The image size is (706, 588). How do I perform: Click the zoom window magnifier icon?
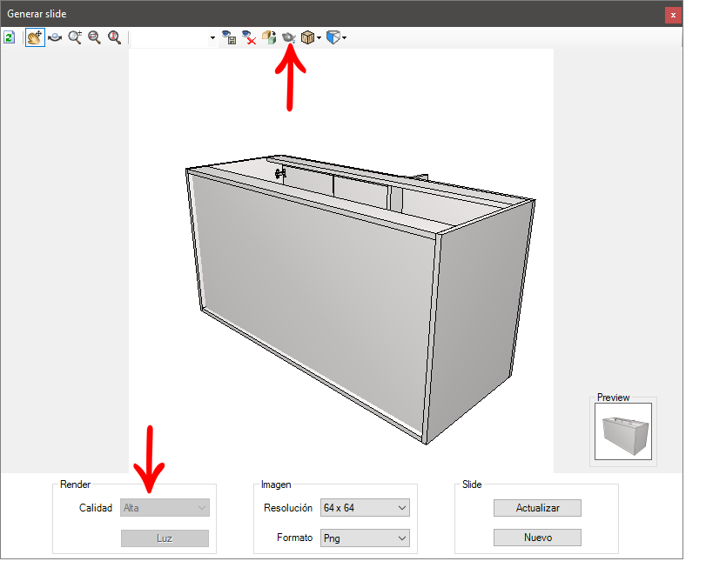tap(94, 37)
